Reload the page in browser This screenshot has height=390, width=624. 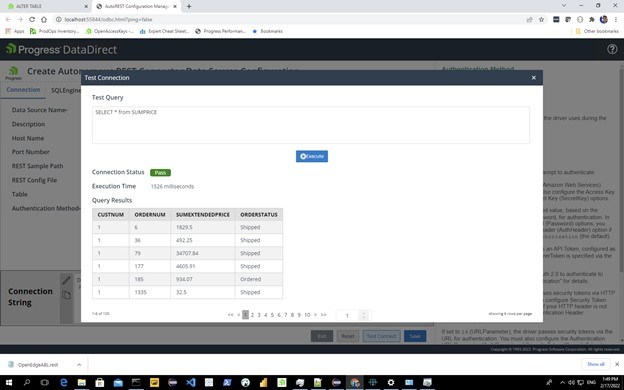32,19
